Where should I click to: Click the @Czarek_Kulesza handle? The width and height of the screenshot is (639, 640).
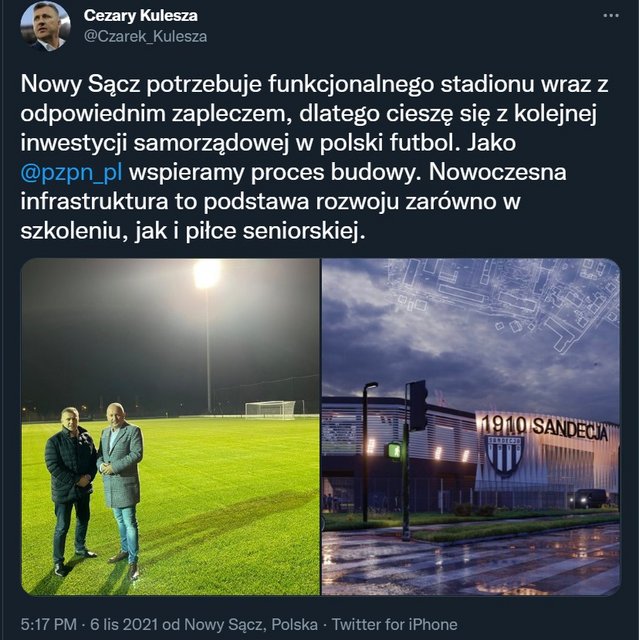pyautogui.click(x=145, y=36)
